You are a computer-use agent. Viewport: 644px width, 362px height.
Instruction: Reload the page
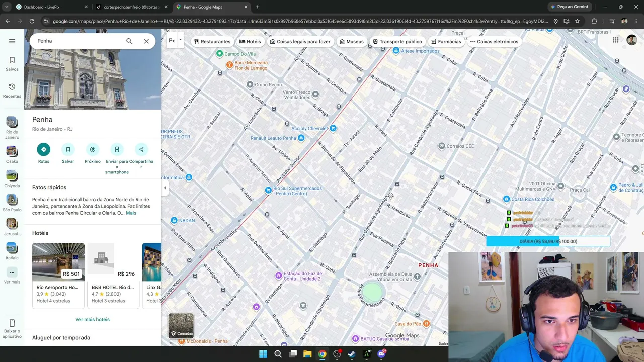pos(32,21)
